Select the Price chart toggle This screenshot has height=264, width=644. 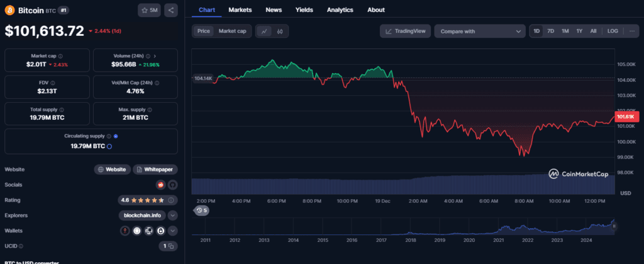[204, 32]
